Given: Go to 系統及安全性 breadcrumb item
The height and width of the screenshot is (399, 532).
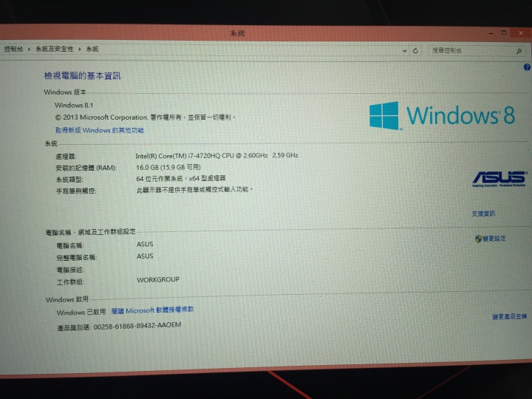Looking at the screenshot, I should tap(54, 49).
